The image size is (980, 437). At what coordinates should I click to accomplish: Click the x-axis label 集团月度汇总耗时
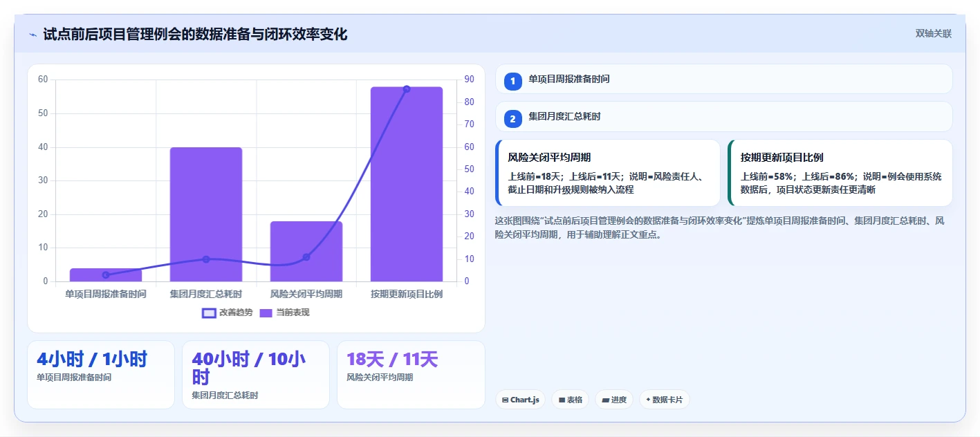[x=206, y=294]
